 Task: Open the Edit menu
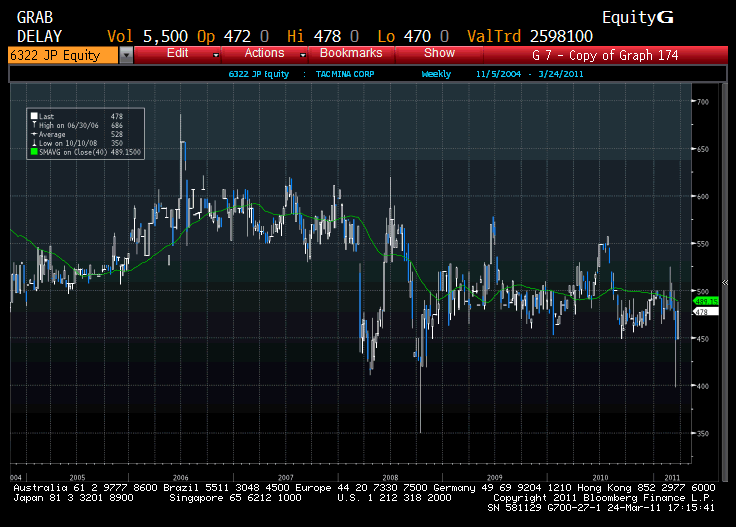point(177,53)
